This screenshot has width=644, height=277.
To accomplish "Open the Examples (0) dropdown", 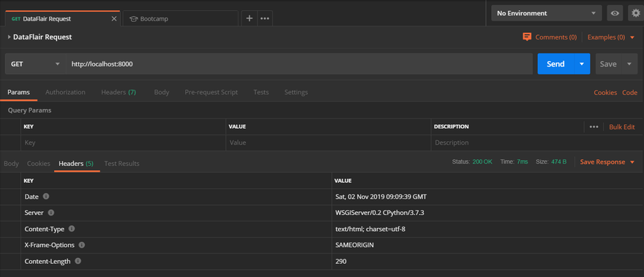I will (x=611, y=37).
